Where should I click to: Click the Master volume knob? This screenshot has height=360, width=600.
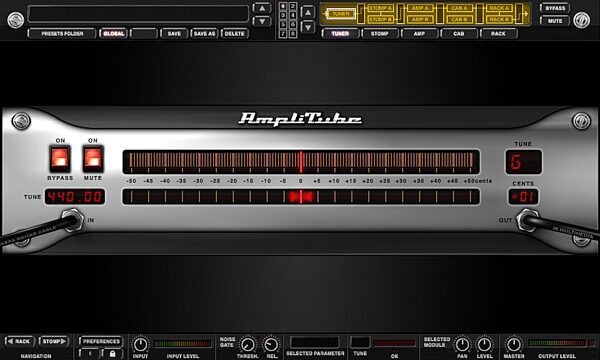(514, 345)
